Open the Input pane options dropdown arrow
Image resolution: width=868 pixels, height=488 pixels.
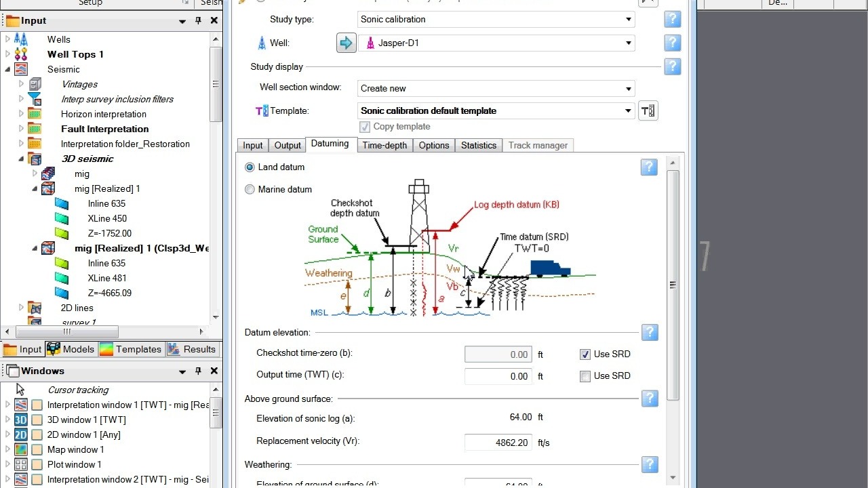182,21
